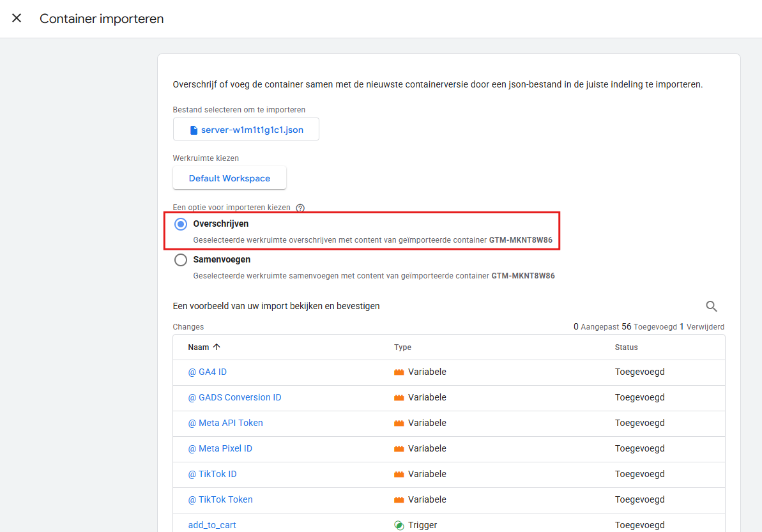
Task: Open the @ GADS Conversion ID link
Action: point(234,398)
